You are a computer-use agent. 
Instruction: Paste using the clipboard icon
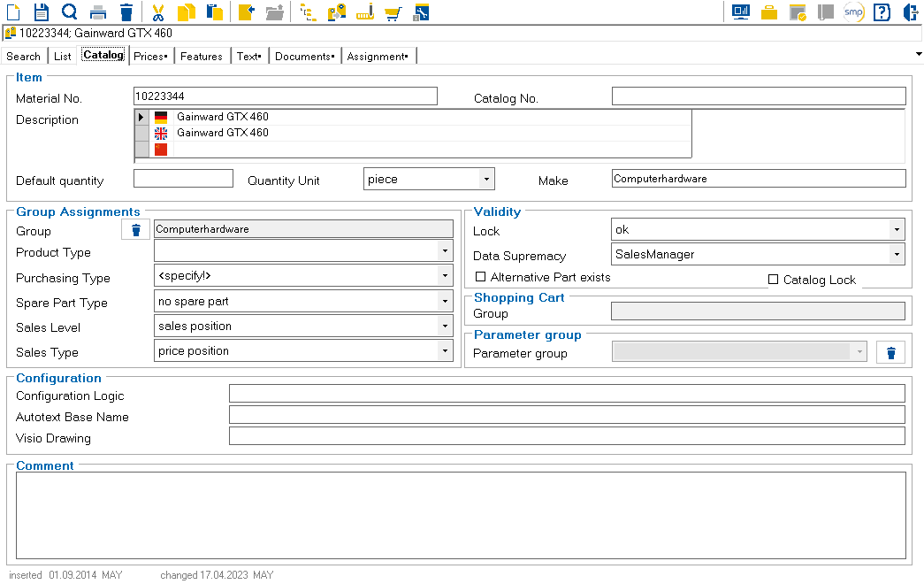tap(215, 12)
